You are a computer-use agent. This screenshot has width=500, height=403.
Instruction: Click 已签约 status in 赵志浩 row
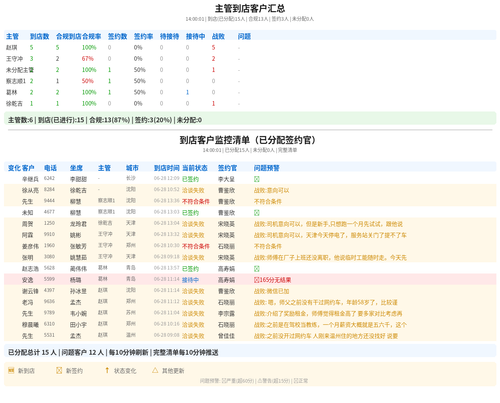click(x=190, y=269)
